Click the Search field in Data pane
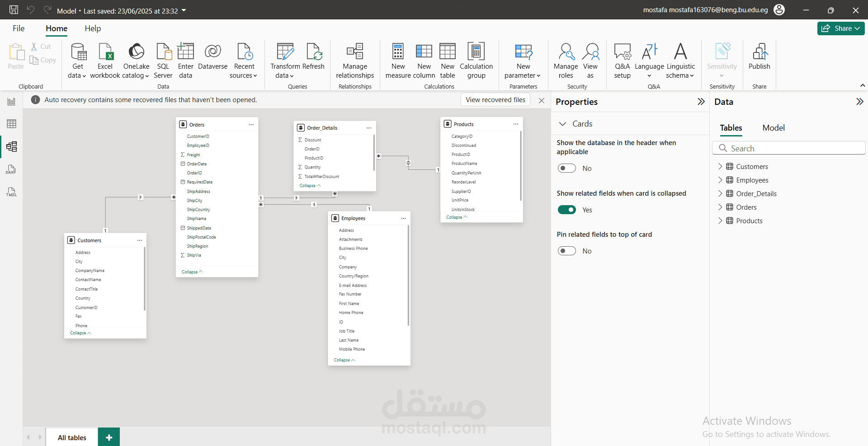This screenshot has width=868, height=446. [x=789, y=149]
